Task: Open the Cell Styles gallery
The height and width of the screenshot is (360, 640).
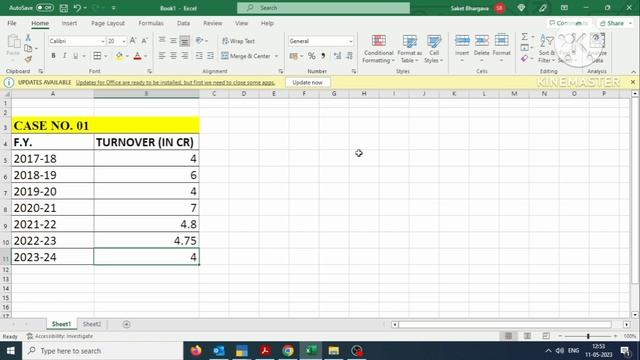Action: (x=433, y=49)
